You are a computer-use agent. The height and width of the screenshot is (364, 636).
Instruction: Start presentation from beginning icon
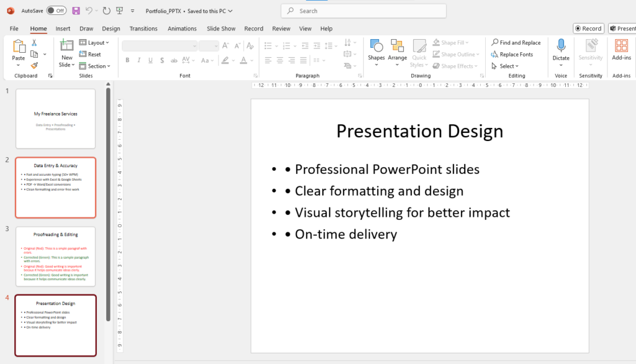tap(120, 11)
